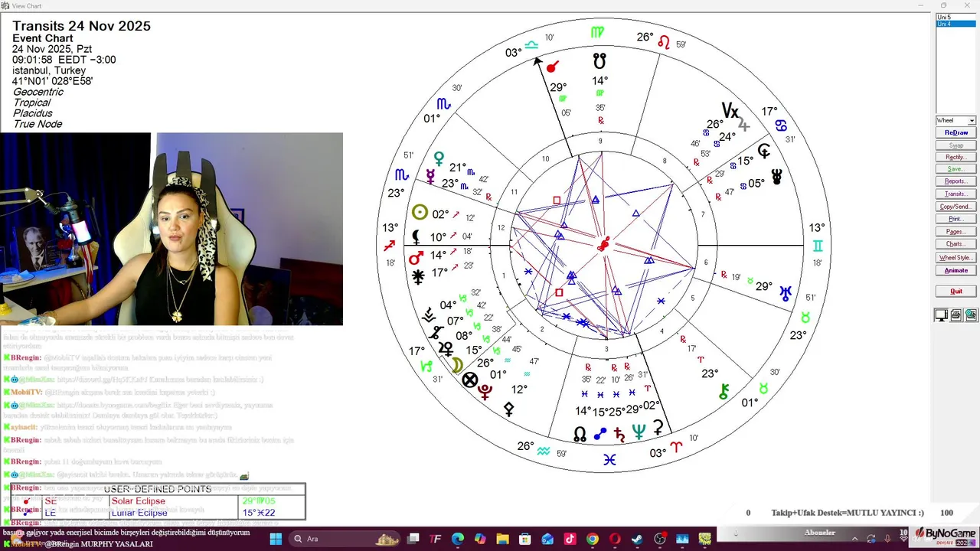Click the Save... button
This screenshot has width=980, height=551.
tap(955, 169)
